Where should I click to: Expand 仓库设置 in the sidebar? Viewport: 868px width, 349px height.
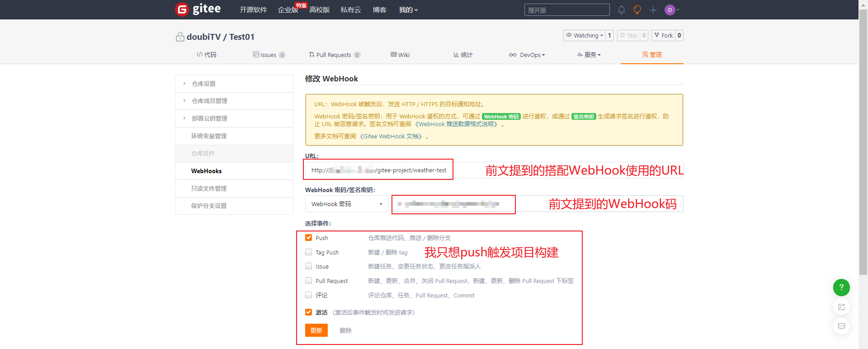click(x=203, y=84)
